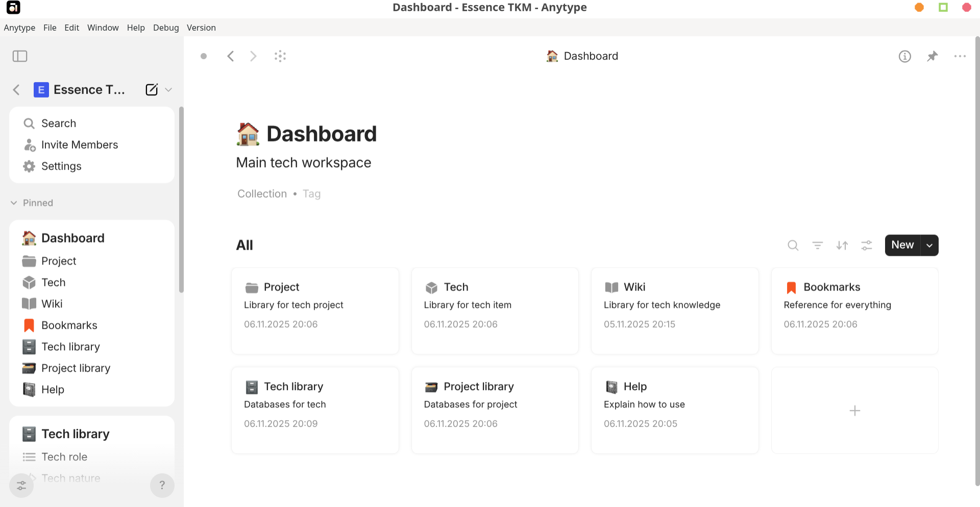Click the search icon in All view

coord(793,246)
